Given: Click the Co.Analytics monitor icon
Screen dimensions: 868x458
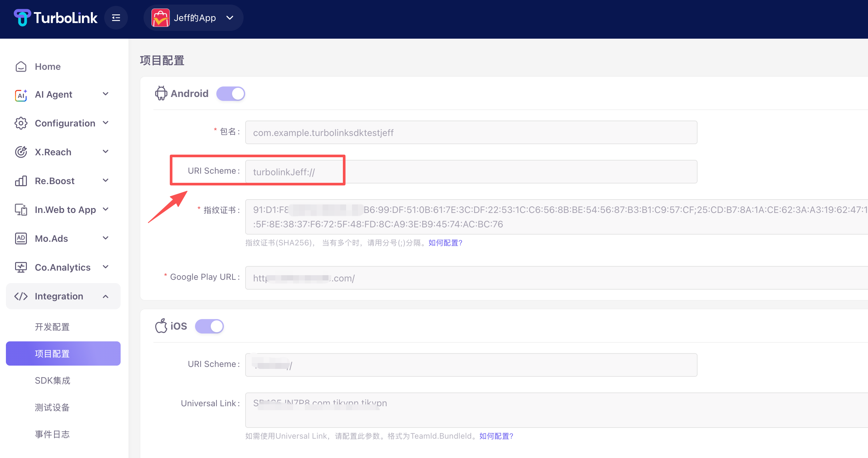Looking at the screenshot, I should tap(21, 267).
